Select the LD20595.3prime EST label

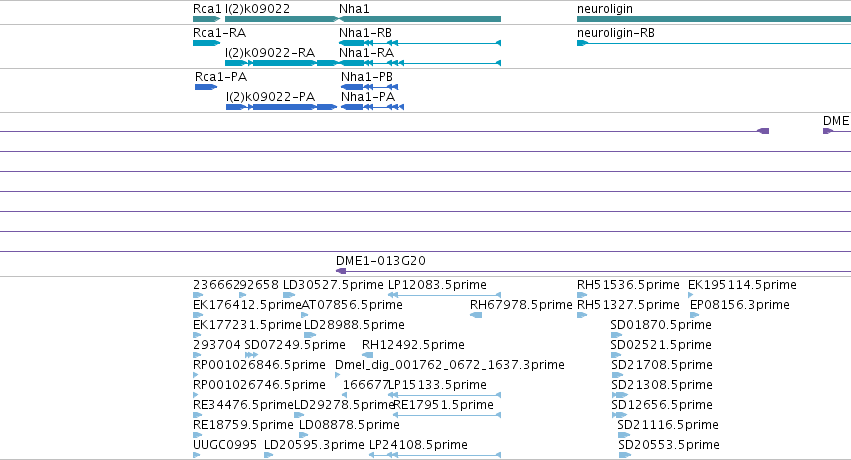coord(314,445)
